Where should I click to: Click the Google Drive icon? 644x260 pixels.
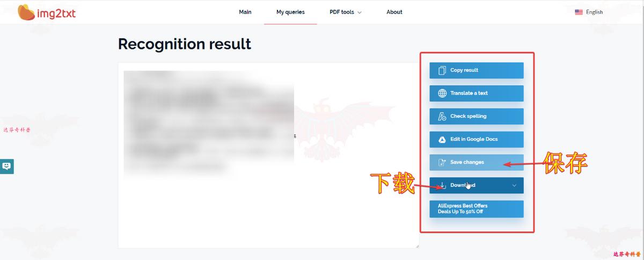click(x=442, y=139)
